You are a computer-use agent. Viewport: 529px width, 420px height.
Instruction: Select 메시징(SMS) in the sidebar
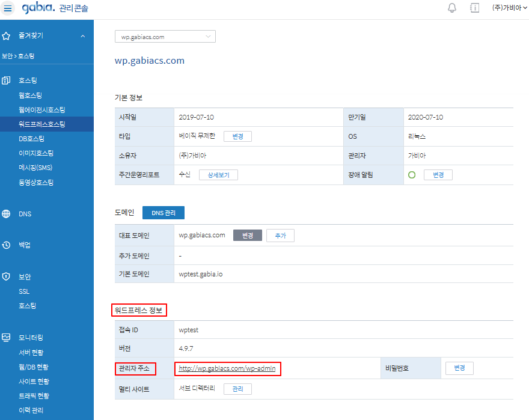coord(35,168)
